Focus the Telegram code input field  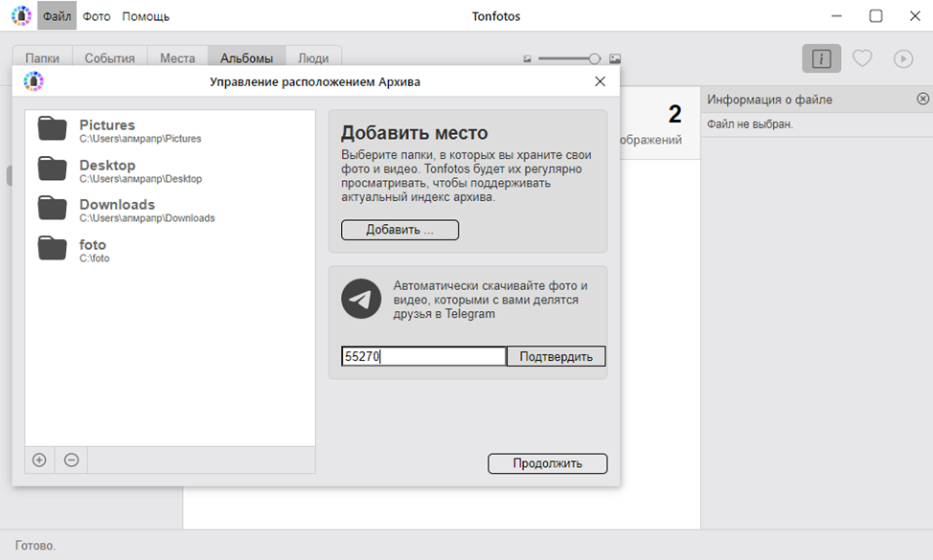423,356
